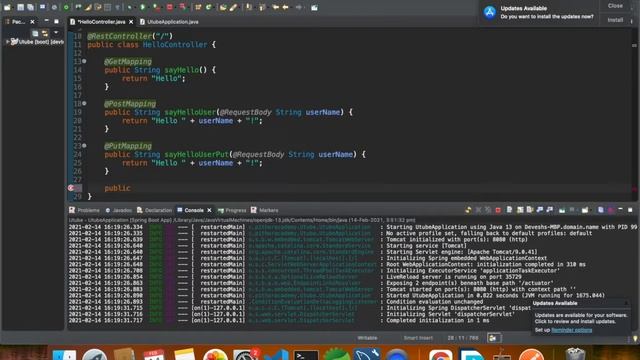Open the Declaration tab
The width and height of the screenshot is (640, 360).
154,210
